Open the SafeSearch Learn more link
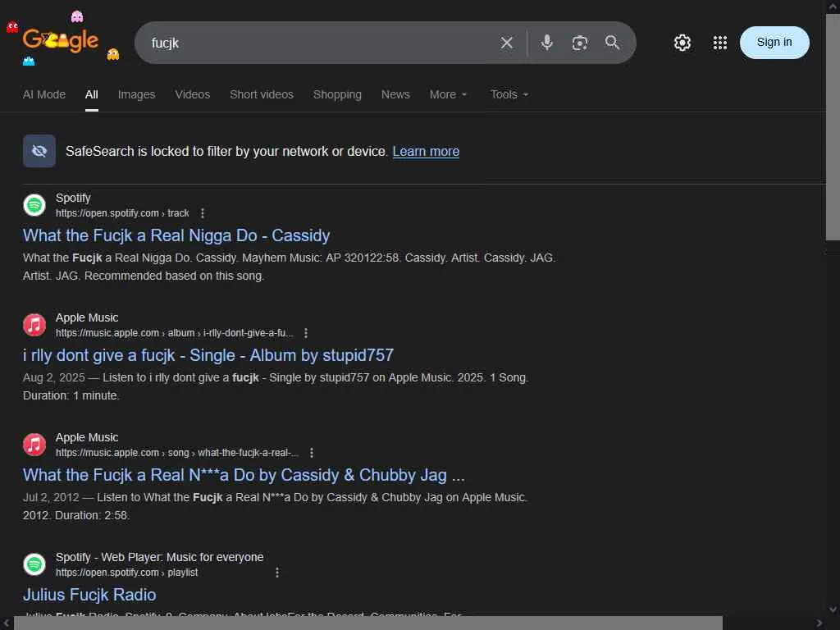 pyautogui.click(x=426, y=151)
